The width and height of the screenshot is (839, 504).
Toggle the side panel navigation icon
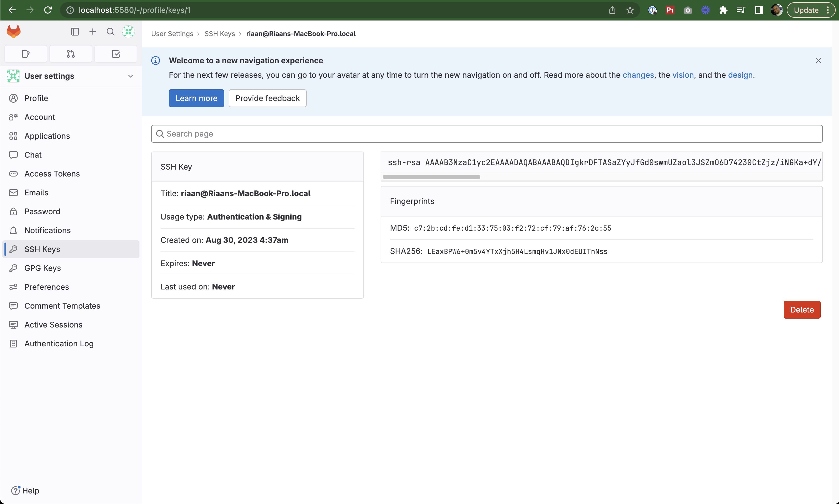(x=74, y=32)
